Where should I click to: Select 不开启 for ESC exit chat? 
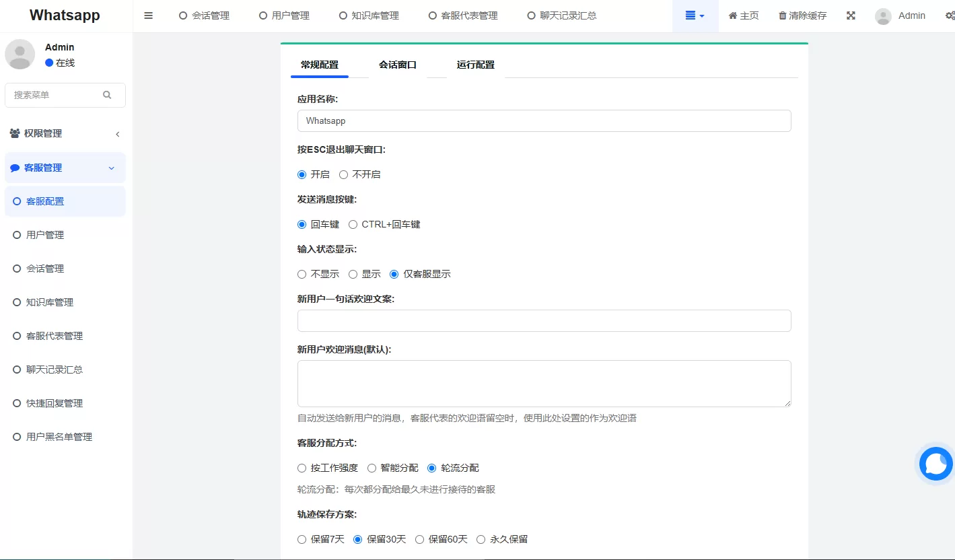[343, 174]
